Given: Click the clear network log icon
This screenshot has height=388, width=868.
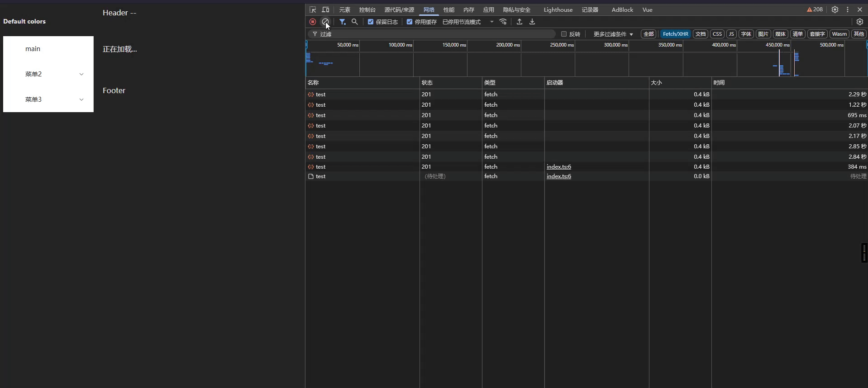Looking at the screenshot, I should [325, 22].
